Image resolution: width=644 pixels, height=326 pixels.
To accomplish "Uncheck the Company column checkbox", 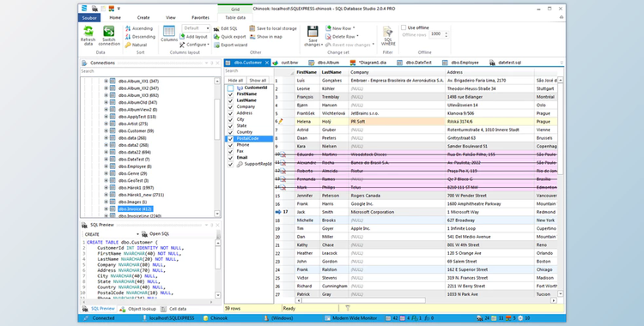I will point(230,106).
